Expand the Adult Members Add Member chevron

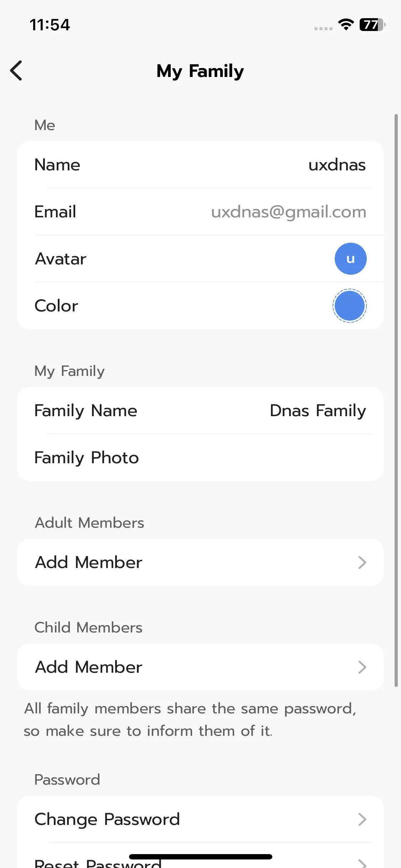tap(362, 563)
